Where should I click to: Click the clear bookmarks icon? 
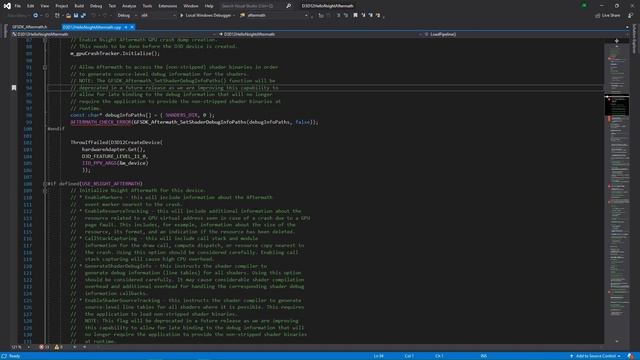(x=378, y=16)
